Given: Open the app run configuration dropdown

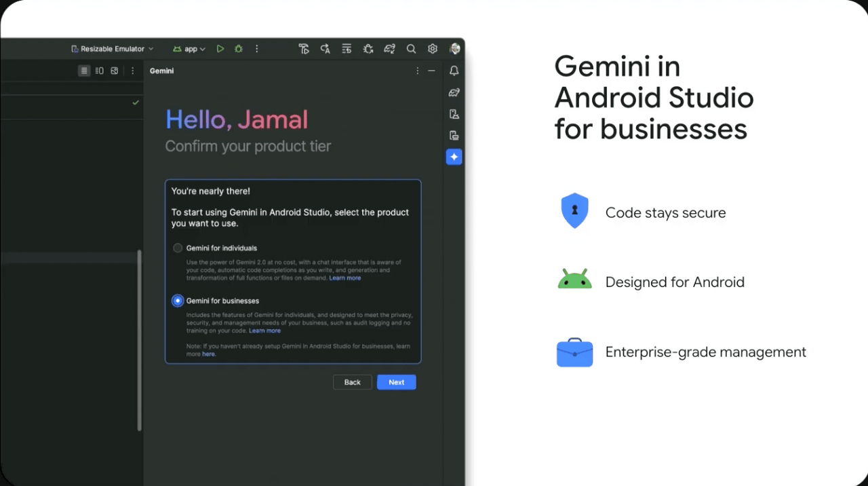Looking at the screenshot, I should coord(189,49).
